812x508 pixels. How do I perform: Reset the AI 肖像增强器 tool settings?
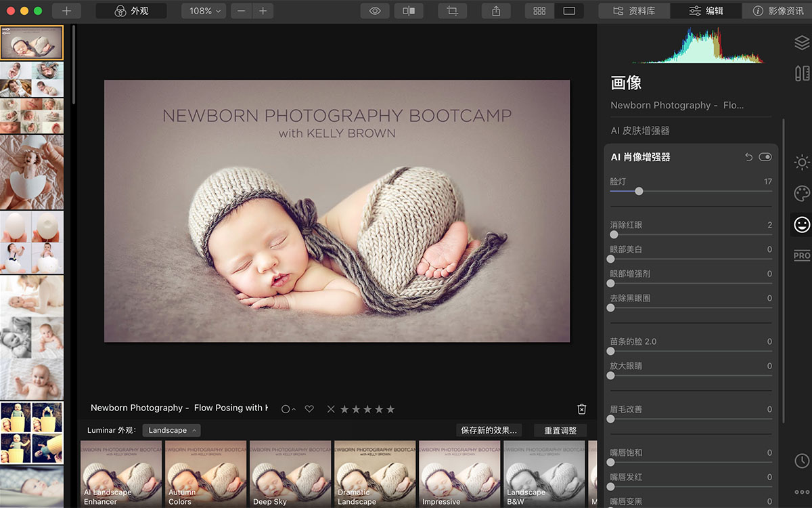click(748, 157)
